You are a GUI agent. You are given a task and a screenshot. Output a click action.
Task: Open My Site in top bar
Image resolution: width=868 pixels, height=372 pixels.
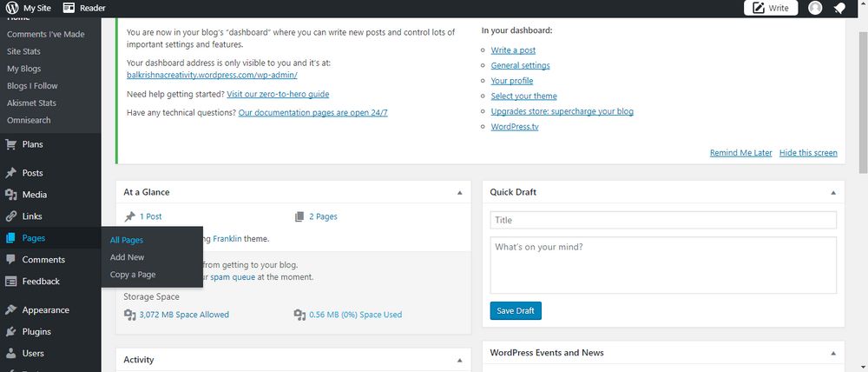[x=37, y=8]
